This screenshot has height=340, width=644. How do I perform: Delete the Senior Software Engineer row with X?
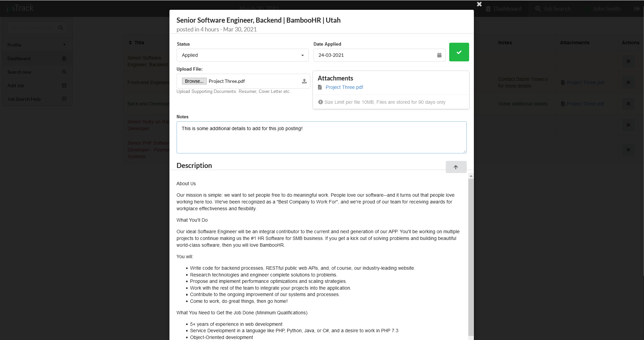point(628,61)
